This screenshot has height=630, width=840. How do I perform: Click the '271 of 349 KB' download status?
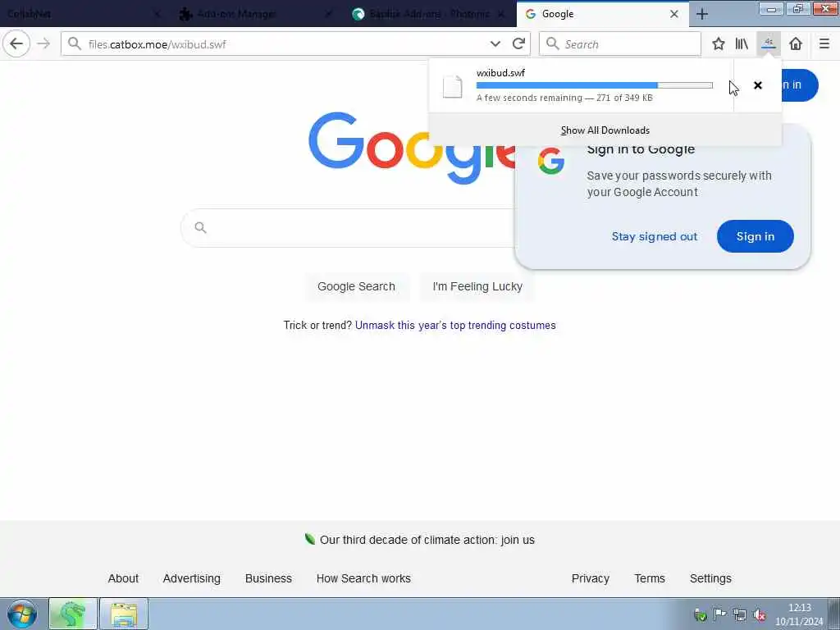624,98
